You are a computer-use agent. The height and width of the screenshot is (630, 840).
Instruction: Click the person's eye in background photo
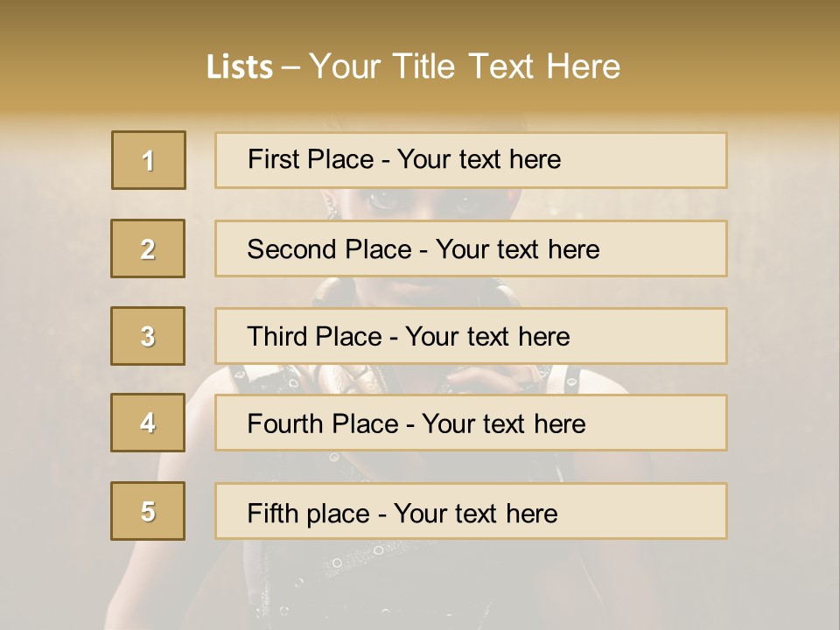[x=382, y=200]
